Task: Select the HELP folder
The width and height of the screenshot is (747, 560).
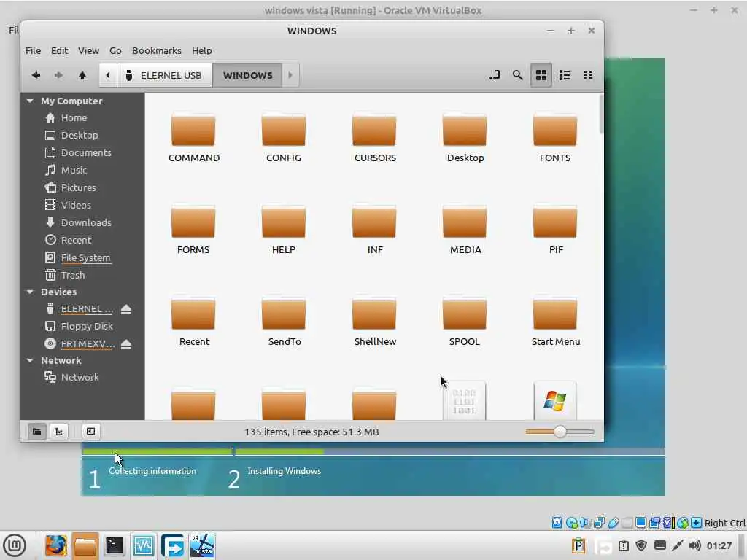Action: pyautogui.click(x=284, y=230)
